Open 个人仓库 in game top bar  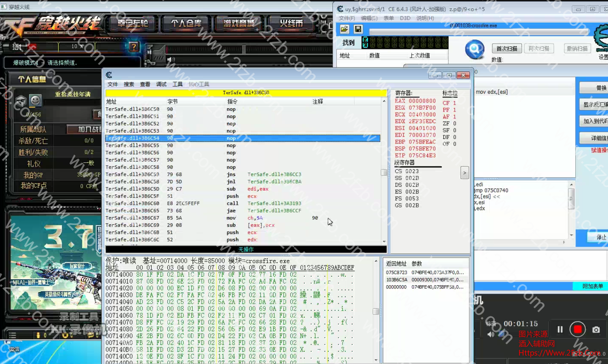pyautogui.click(x=186, y=24)
